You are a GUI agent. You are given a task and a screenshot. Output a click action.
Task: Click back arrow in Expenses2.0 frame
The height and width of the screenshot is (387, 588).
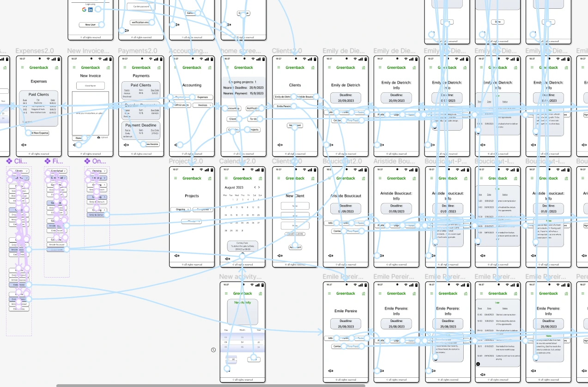(x=24, y=145)
